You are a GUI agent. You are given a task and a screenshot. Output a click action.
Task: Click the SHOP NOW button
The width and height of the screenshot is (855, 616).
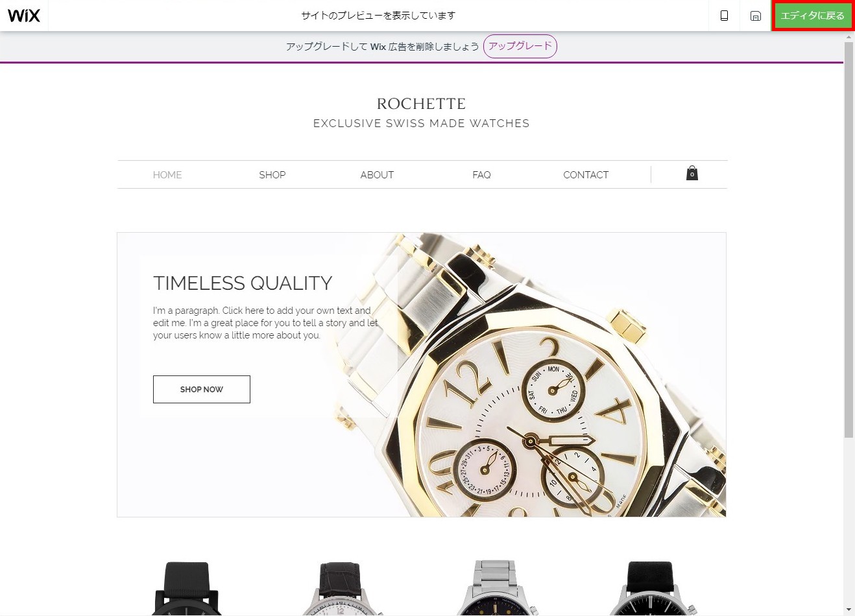tap(202, 389)
